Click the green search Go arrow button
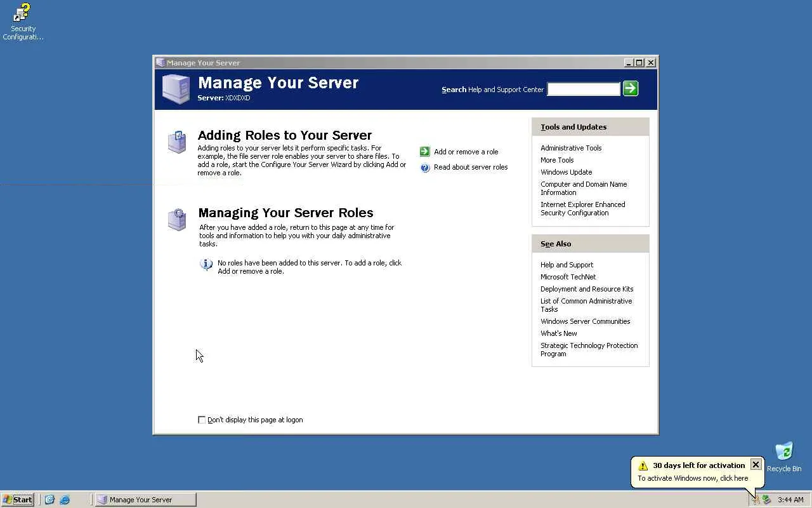 click(631, 89)
